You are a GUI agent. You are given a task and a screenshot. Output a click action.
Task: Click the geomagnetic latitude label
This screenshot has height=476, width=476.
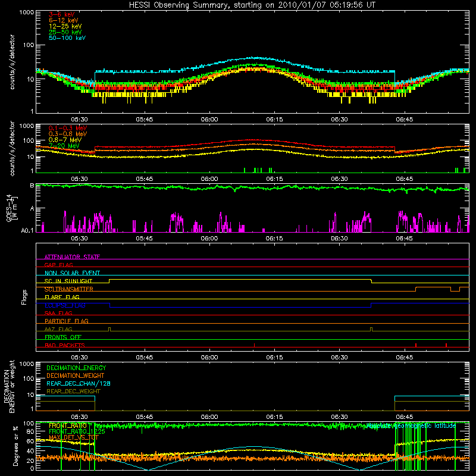411,426
